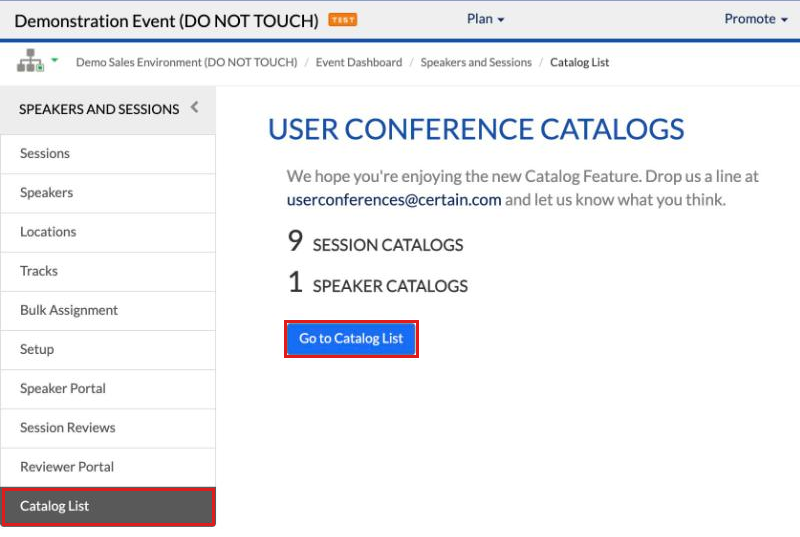The width and height of the screenshot is (800, 537).
Task: Select Reviewer Portal menu item
Action: pos(108,468)
